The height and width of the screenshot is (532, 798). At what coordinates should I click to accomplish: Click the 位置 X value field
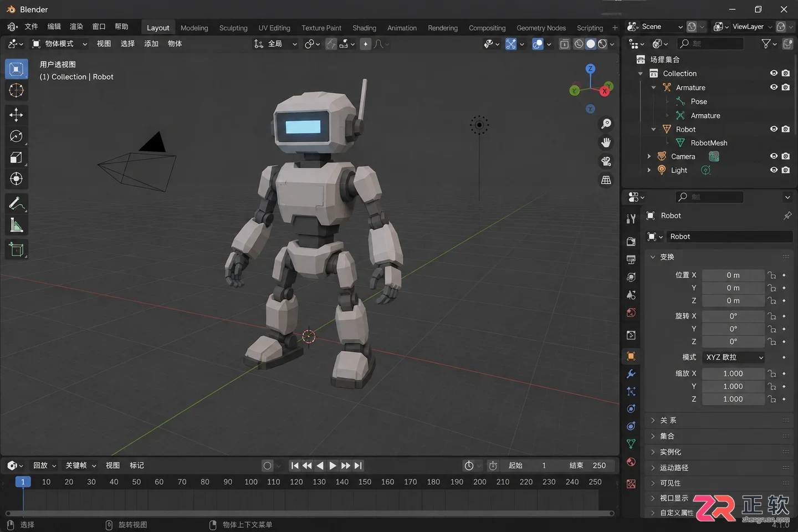(x=733, y=275)
